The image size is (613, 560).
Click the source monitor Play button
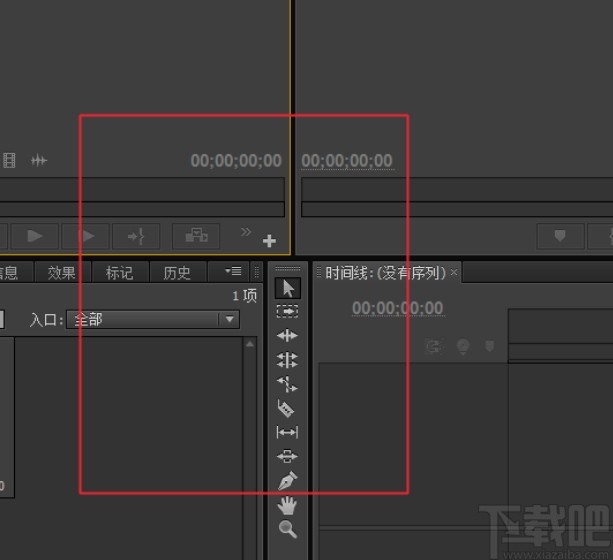pos(35,236)
